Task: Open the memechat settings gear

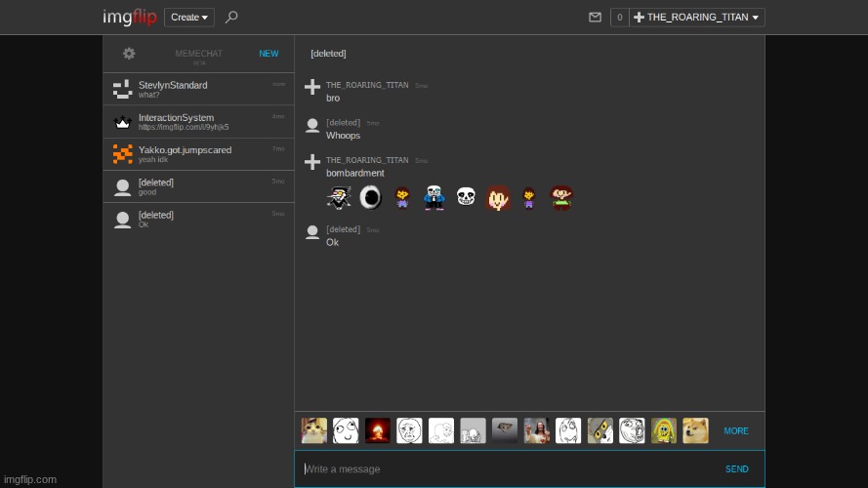Action: pyautogui.click(x=129, y=54)
